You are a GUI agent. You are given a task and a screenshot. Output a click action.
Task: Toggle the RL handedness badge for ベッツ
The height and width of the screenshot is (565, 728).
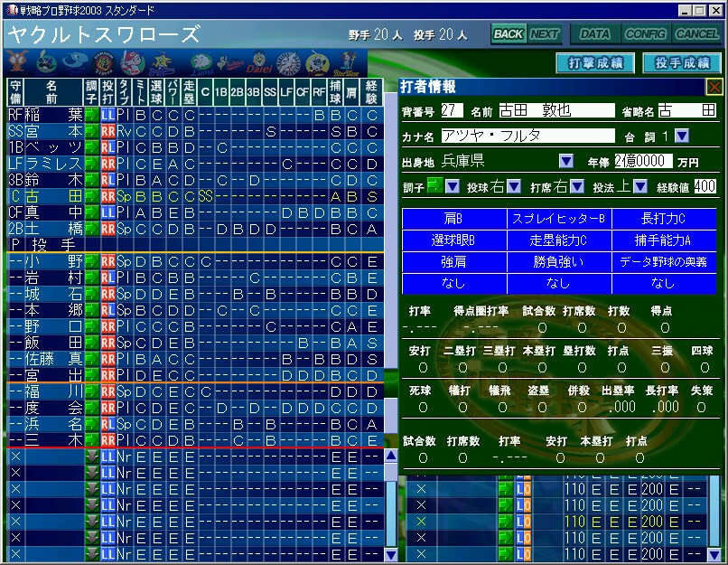107,147
